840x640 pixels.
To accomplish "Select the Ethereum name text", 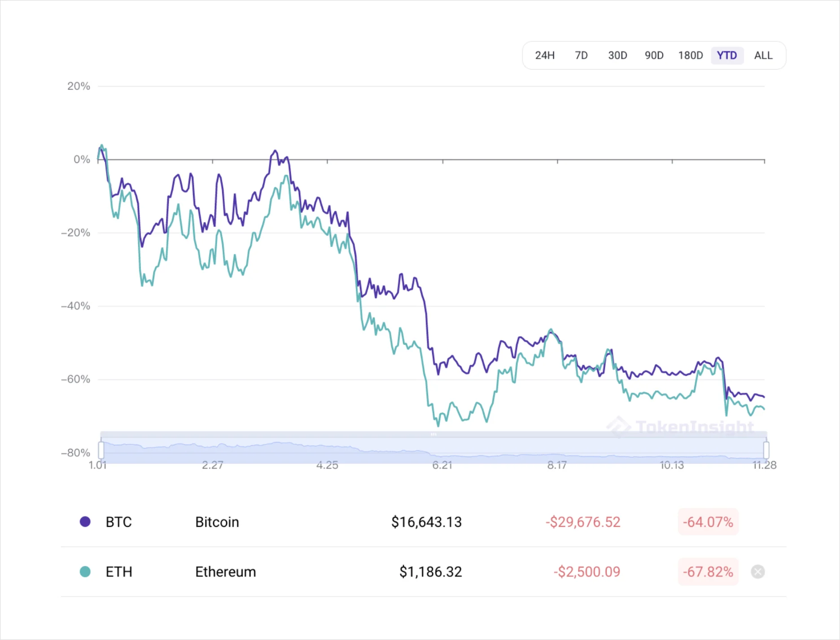I will (x=226, y=572).
